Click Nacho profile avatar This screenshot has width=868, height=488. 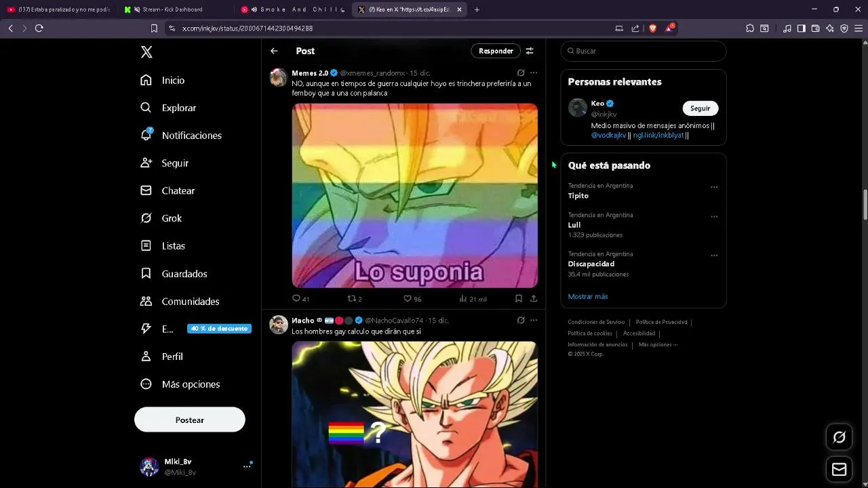(x=279, y=325)
